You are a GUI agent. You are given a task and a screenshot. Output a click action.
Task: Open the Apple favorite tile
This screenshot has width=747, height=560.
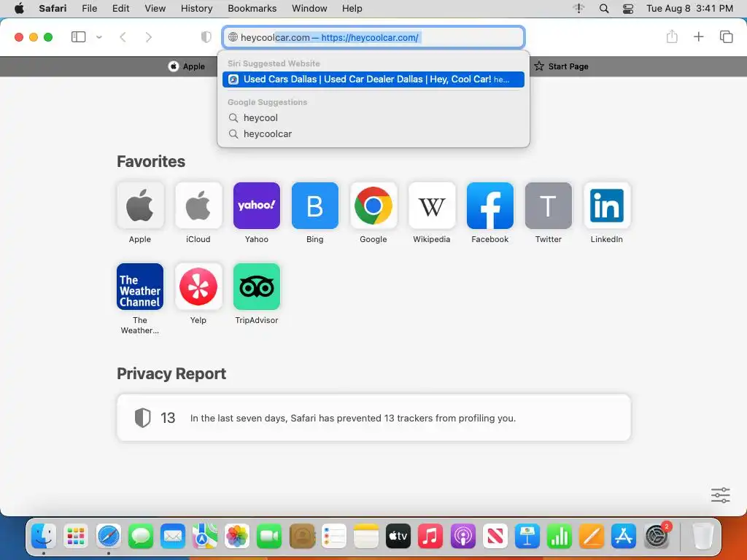point(140,206)
